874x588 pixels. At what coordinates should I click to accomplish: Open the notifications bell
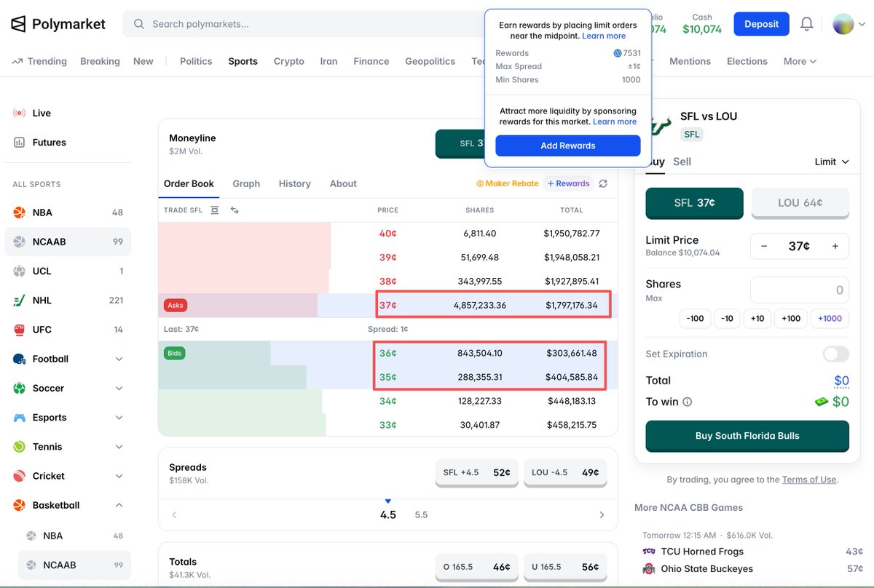806,24
